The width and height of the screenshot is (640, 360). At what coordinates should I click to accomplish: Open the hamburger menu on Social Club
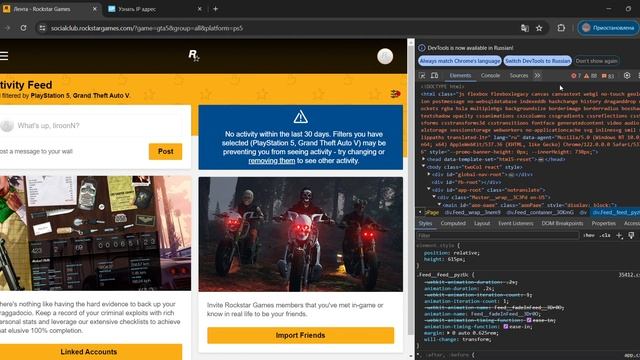tap(4, 56)
